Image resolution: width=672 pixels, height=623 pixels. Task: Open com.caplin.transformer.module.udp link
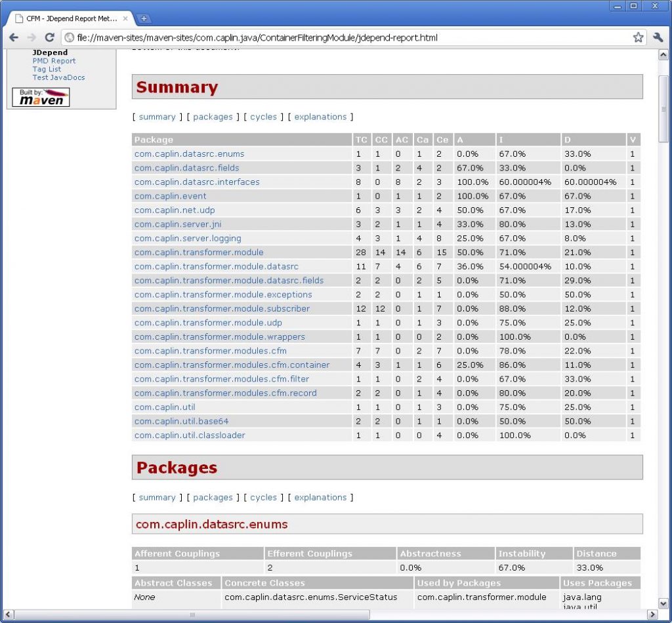(x=208, y=323)
